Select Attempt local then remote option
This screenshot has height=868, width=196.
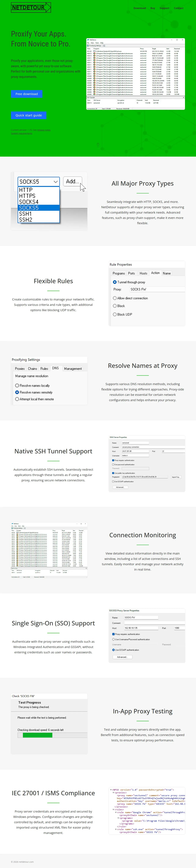17,399
